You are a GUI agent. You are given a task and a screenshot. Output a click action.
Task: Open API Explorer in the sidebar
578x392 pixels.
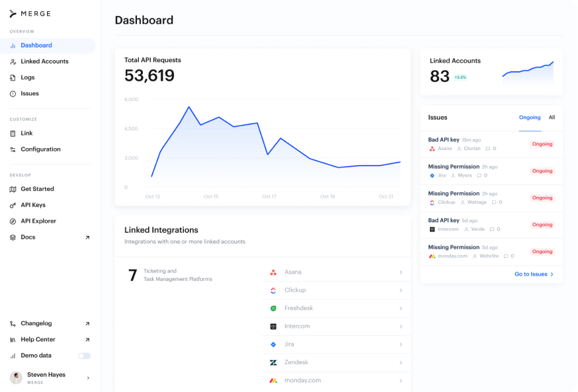tap(38, 221)
